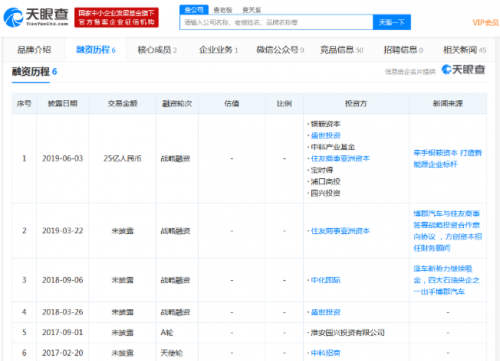Open news link 博郡汽车与住友商事签署战略投资
500x361 pixels.
click(x=448, y=231)
